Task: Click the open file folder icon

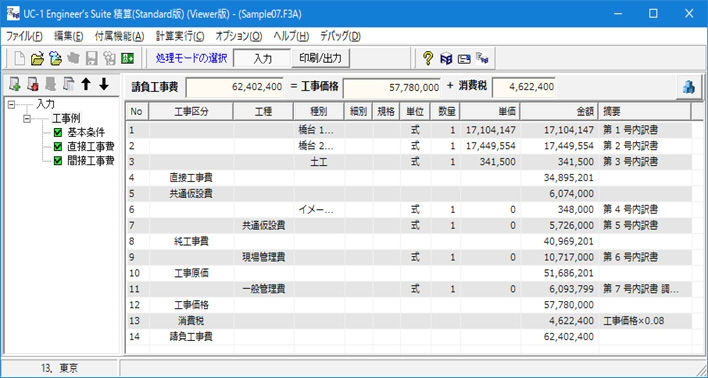Action: click(37, 58)
